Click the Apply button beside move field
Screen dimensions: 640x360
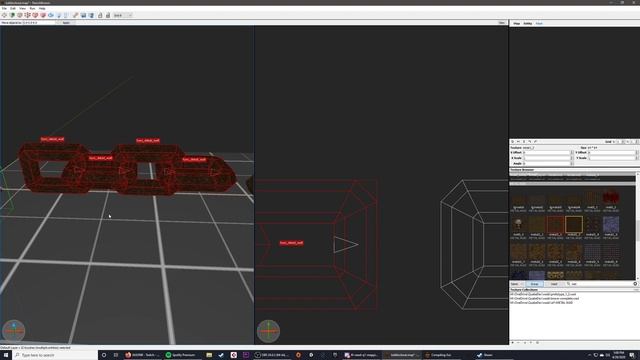(66, 23)
